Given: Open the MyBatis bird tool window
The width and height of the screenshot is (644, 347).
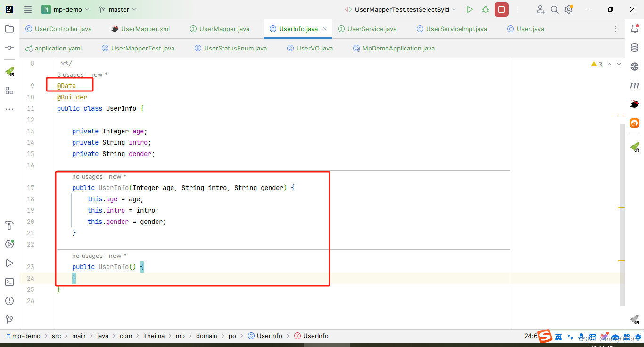Looking at the screenshot, I should 635,104.
